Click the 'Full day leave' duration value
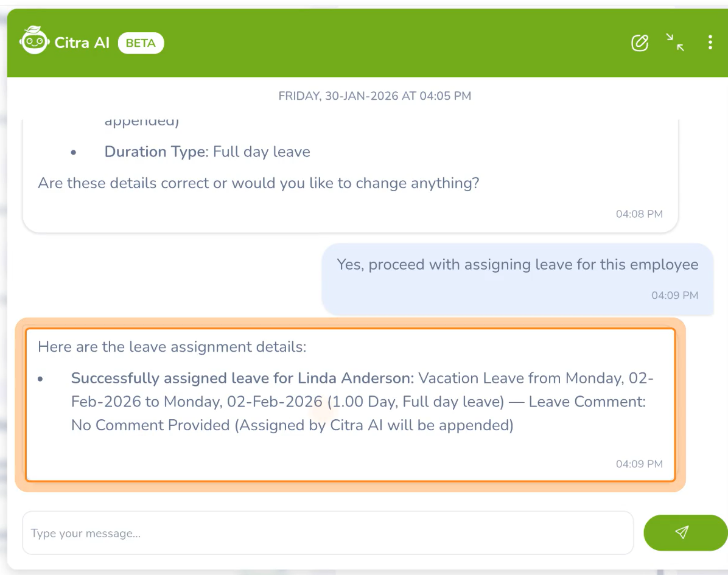The height and width of the screenshot is (575, 728). tap(262, 152)
